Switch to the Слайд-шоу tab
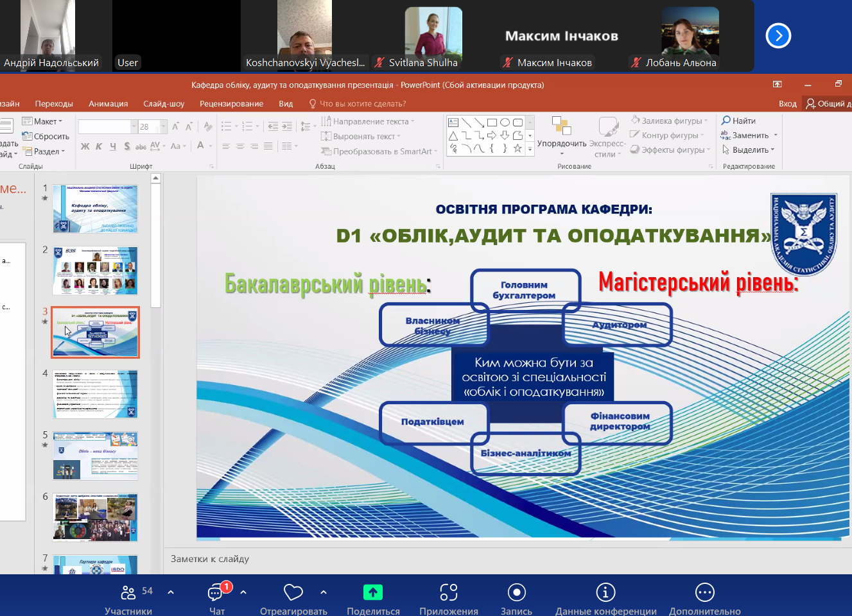The image size is (852, 616). tap(164, 103)
